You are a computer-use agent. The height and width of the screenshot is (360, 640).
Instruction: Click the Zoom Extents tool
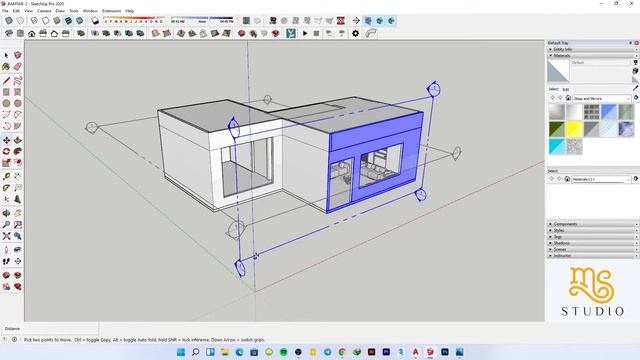(6, 236)
